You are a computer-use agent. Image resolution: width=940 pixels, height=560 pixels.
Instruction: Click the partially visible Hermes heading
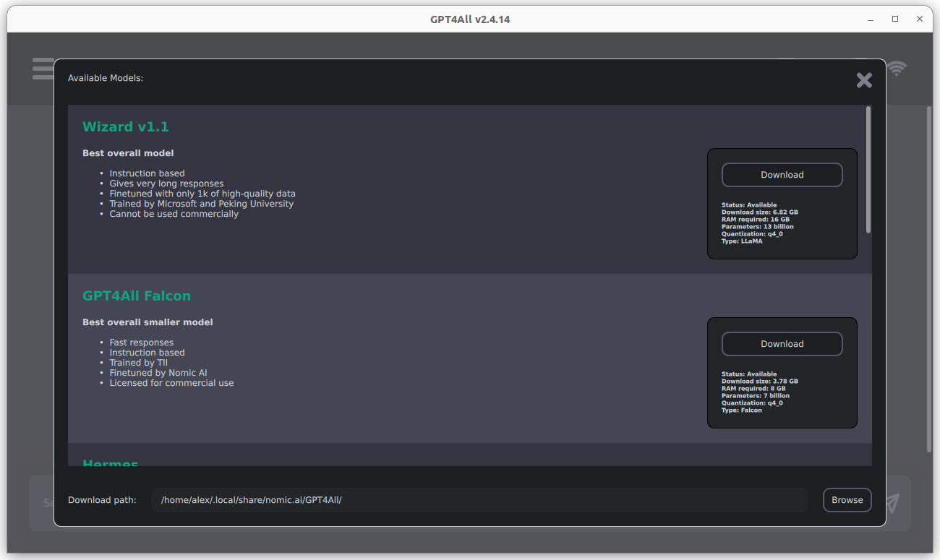[x=111, y=462]
